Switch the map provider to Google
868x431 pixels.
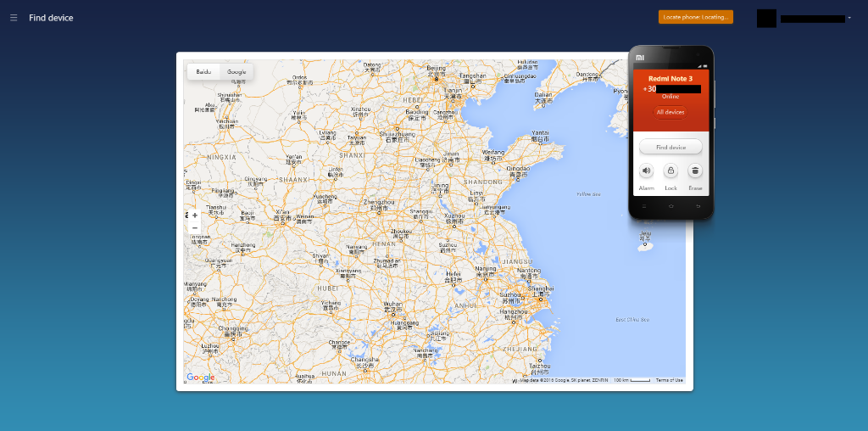coord(236,72)
